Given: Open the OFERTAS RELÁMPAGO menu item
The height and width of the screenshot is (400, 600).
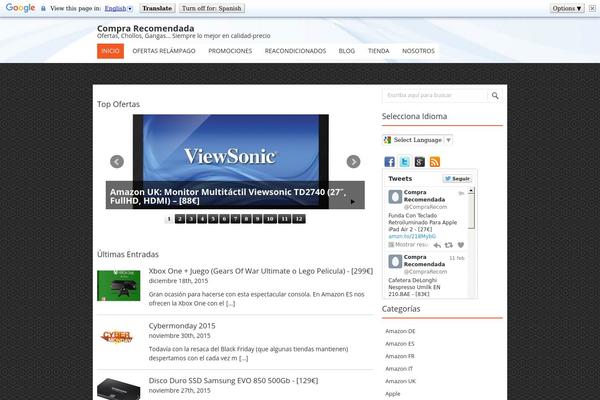Looking at the screenshot, I should tap(164, 51).
